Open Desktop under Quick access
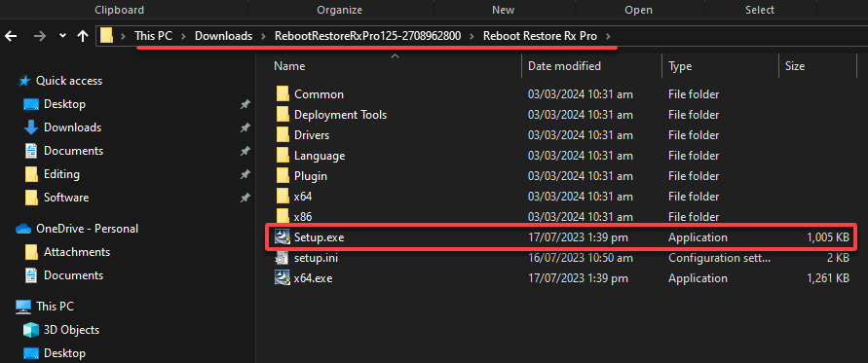This screenshot has width=868, height=363. [64, 104]
